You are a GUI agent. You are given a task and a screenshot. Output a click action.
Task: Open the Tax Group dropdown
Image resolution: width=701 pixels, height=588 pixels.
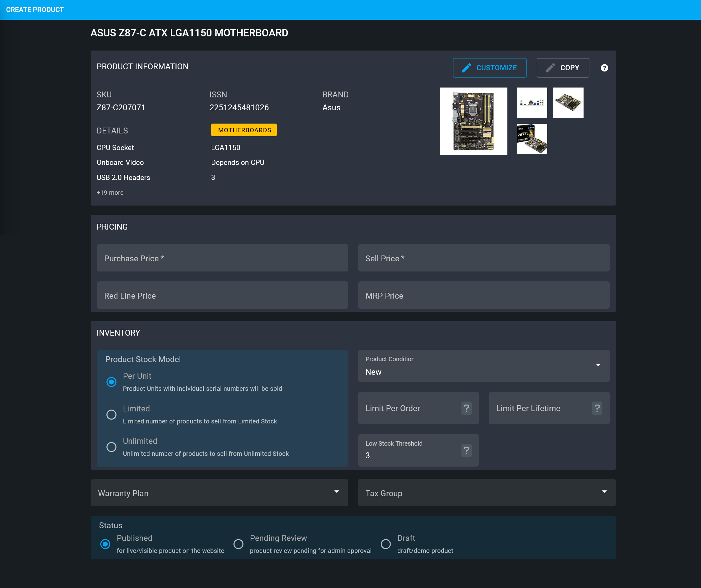pyautogui.click(x=487, y=492)
